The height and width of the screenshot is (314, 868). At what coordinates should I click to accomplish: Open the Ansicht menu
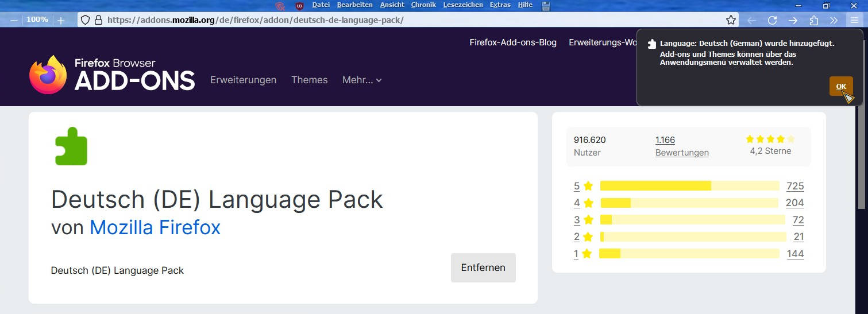click(392, 5)
